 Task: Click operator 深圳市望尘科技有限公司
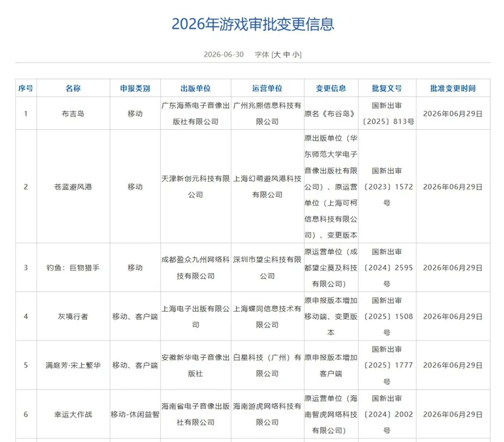point(267,268)
